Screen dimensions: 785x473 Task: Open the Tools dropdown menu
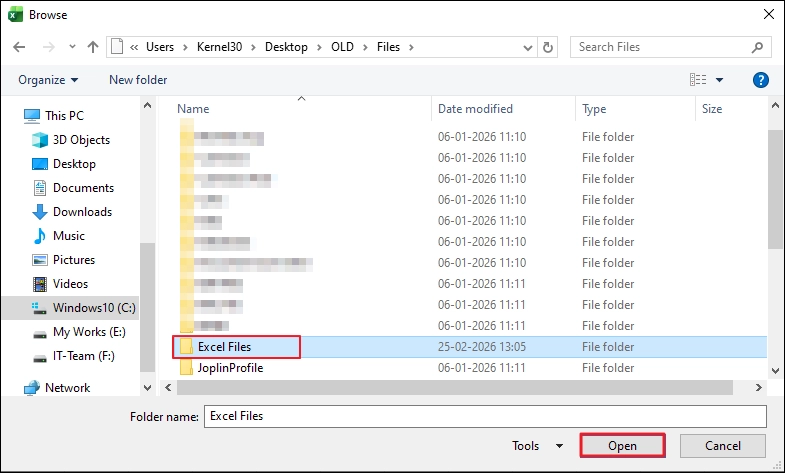[537, 446]
